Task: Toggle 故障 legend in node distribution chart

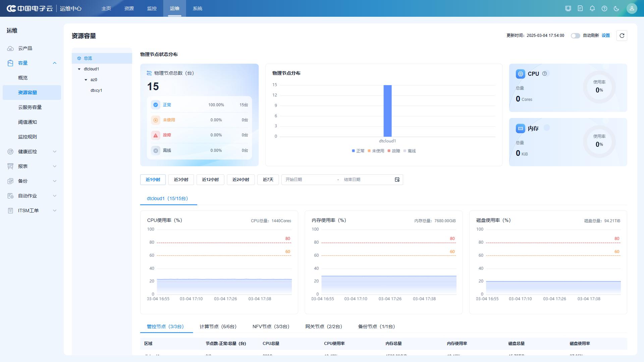Action: pyautogui.click(x=394, y=151)
